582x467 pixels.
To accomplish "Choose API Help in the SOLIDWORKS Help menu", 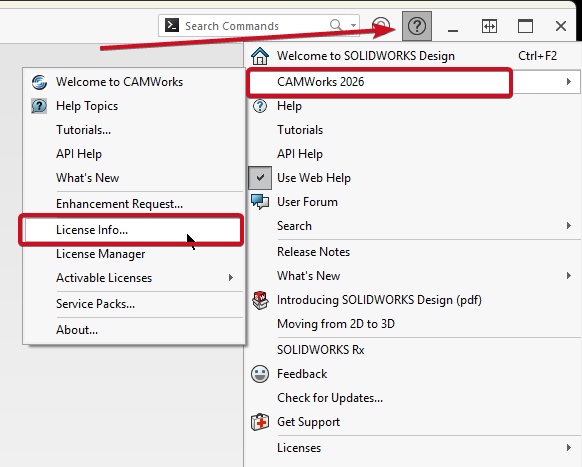I will (x=300, y=154).
